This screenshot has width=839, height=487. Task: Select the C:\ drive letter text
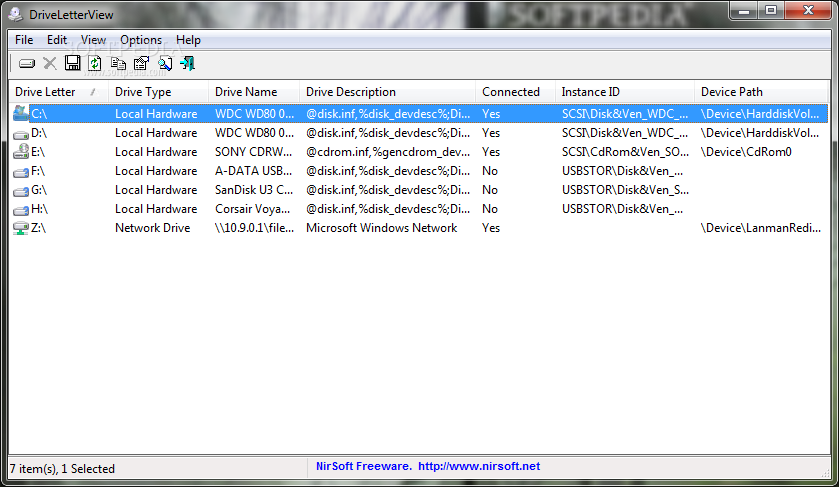[x=39, y=114]
